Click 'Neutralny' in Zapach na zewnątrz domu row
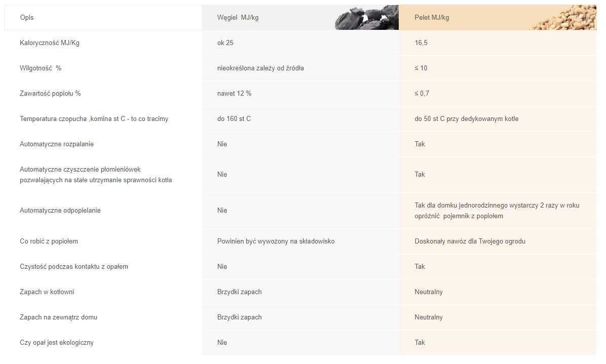The width and height of the screenshot is (606, 364). [429, 317]
